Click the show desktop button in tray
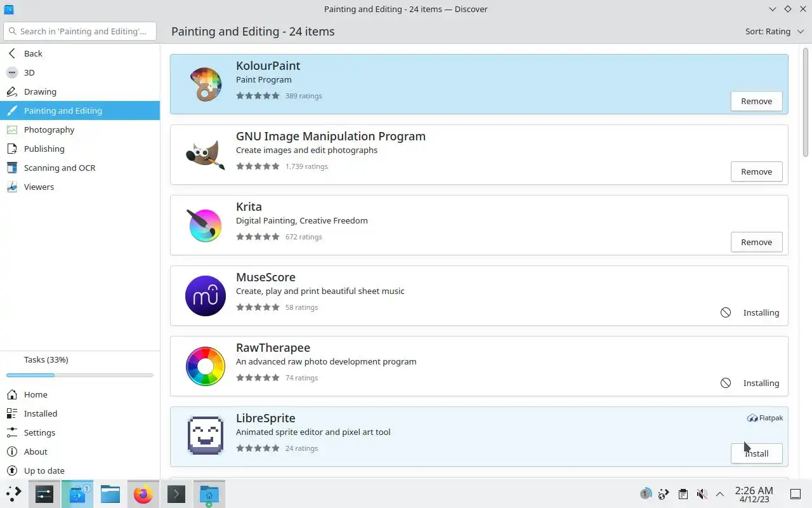Screen dimensions: 812x508 796,494
